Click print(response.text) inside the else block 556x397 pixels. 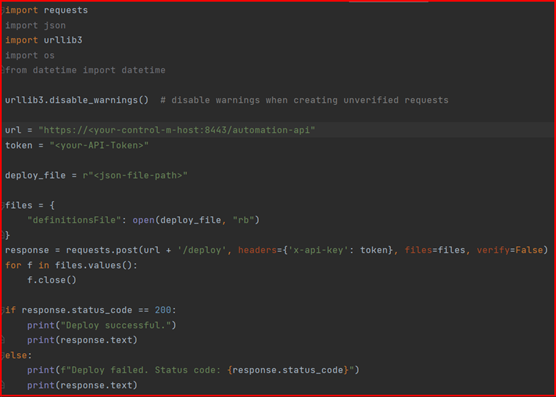click(x=82, y=385)
